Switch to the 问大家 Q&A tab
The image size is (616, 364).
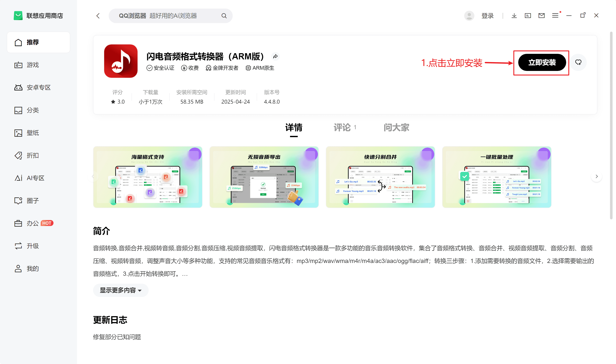[x=396, y=128]
